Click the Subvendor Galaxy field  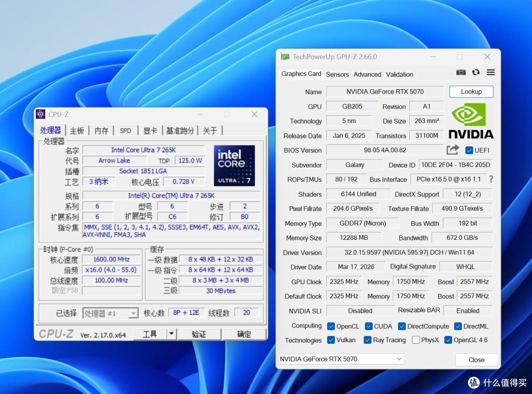355,165
